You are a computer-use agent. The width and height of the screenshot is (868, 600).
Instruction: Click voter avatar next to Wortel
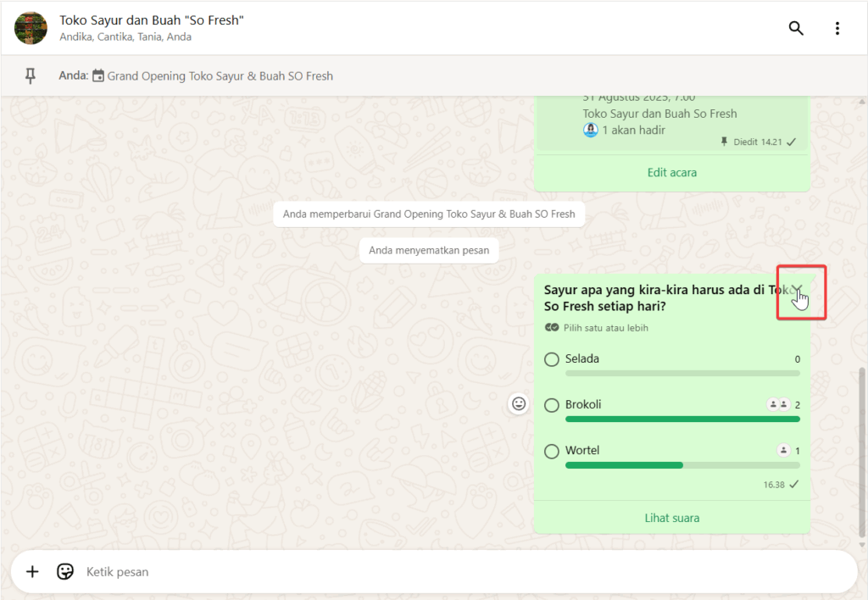[783, 451]
